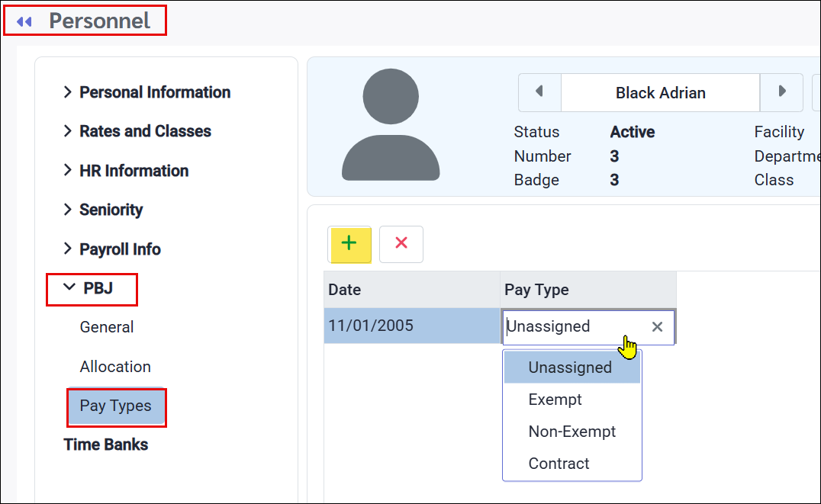Expand the HR Information section
This screenshot has width=821, height=504.
tap(126, 171)
